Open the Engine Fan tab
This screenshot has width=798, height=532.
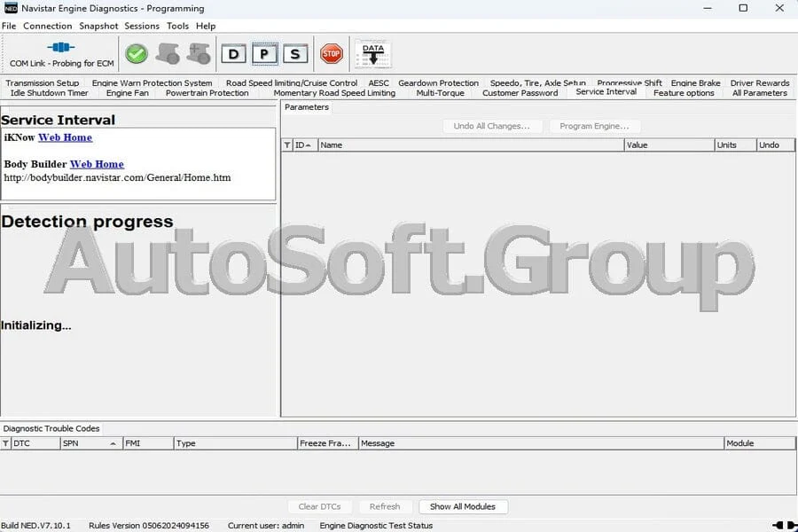coord(127,93)
